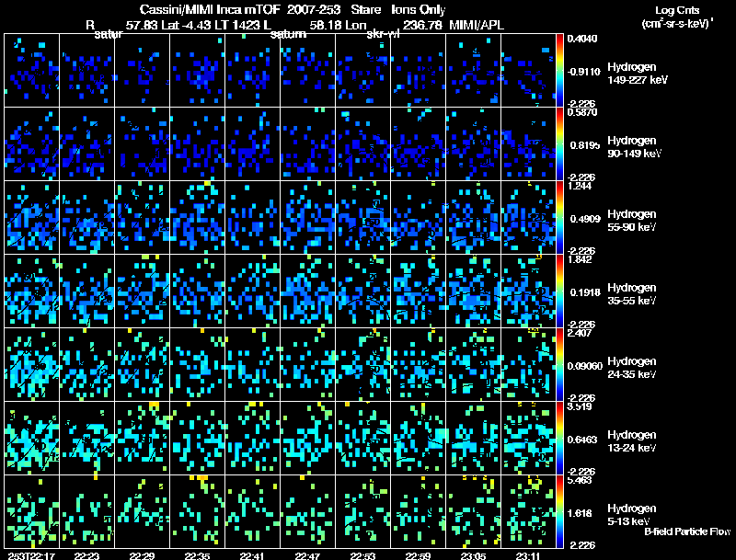The image size is (736, 560).
Task: Select the '3.519' color scale value
Action: (580, 406)
